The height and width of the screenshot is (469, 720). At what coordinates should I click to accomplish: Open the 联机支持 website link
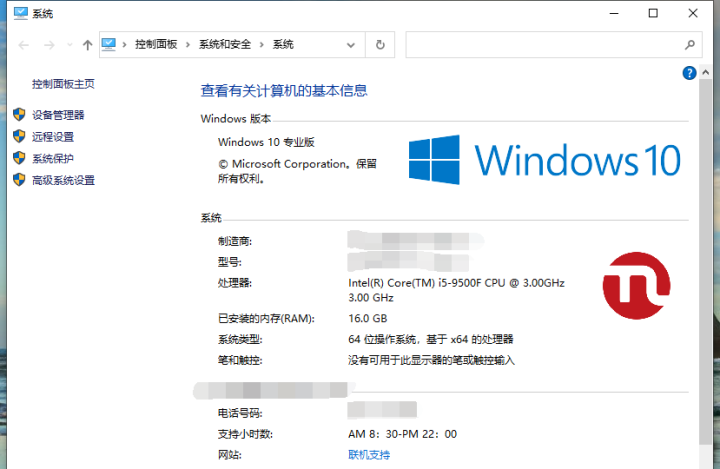pyautogui.click(x=369, y=455)
